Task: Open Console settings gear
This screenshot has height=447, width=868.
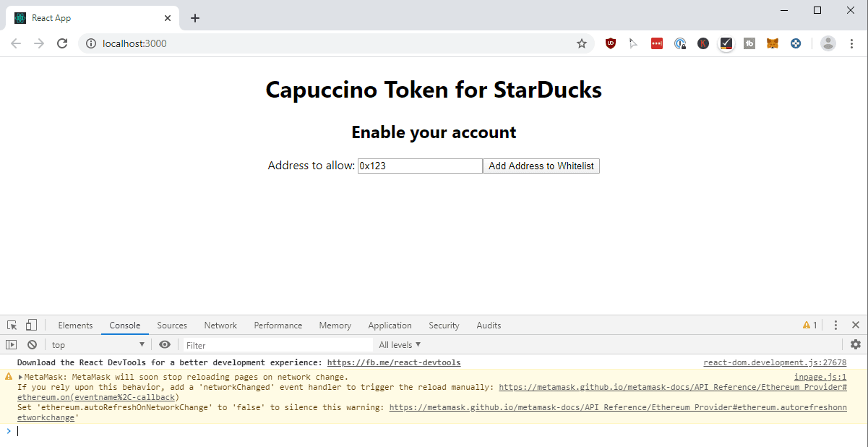Action: click(x=856, y=345)
